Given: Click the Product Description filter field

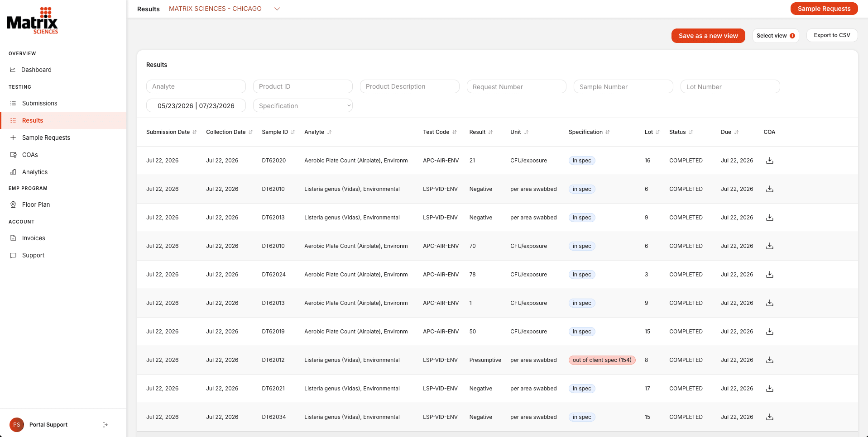Looking at the screenshot, I should pyautogui.click(x=410, y=86).
